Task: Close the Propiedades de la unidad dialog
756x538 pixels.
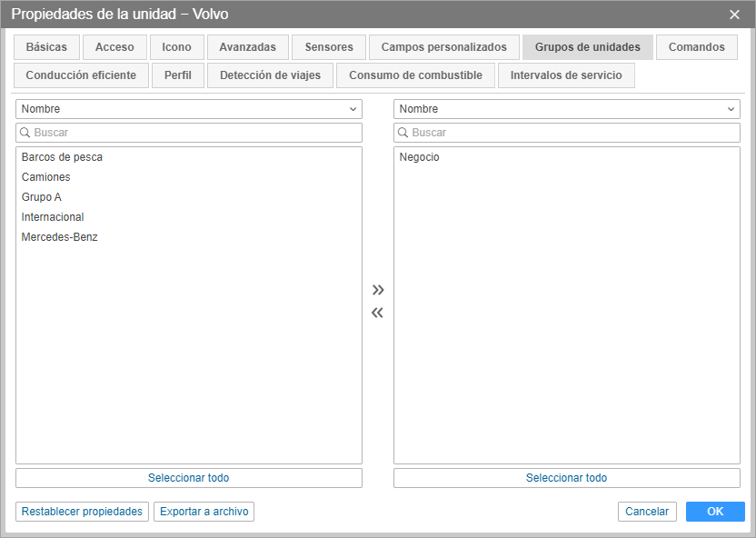Action: point(734,15)
